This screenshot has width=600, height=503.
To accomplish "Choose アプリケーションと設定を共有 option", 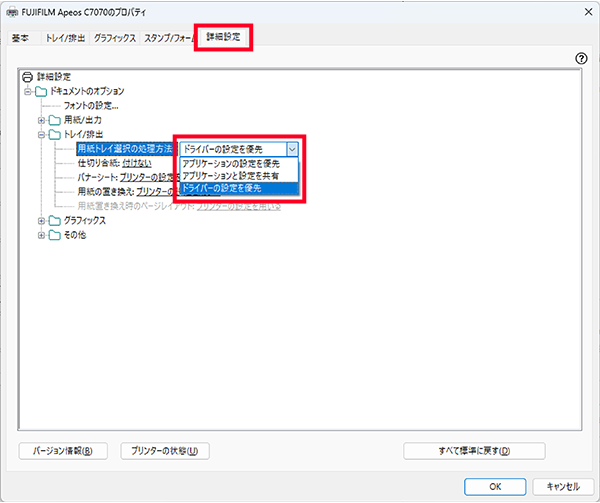I will coord(239,176).
